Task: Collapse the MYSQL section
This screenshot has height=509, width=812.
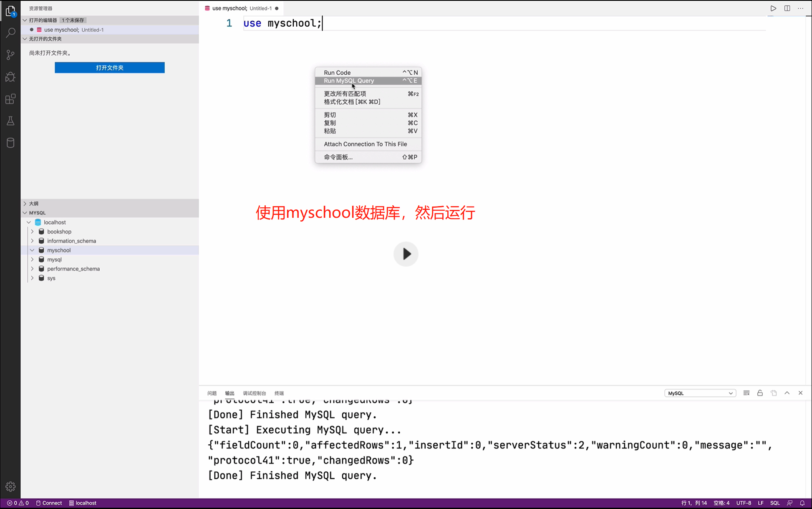Action: [25, 213]
